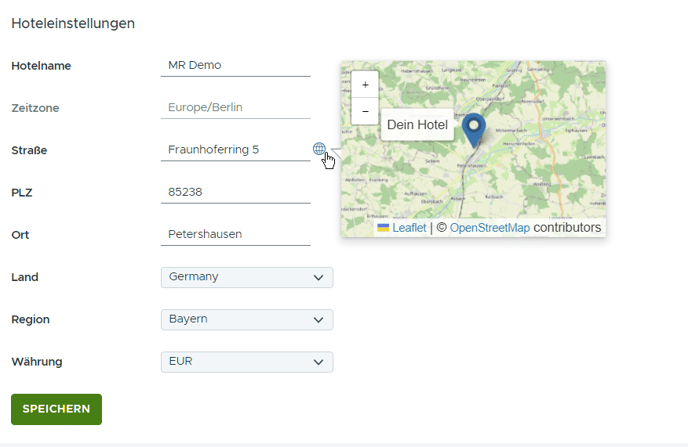Click the globe geolocation icon next to Straße
The width and height of the screenshot is (688, 447).
(x=319, y=149)
